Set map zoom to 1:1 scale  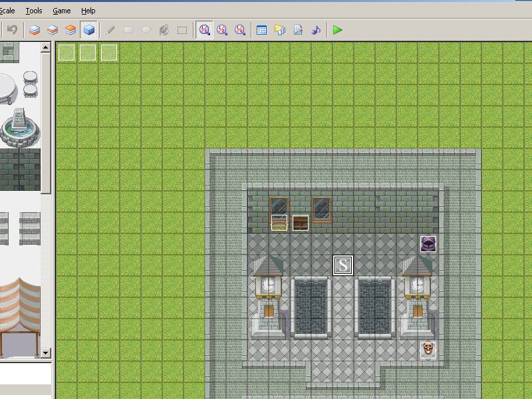click(205, 30)
